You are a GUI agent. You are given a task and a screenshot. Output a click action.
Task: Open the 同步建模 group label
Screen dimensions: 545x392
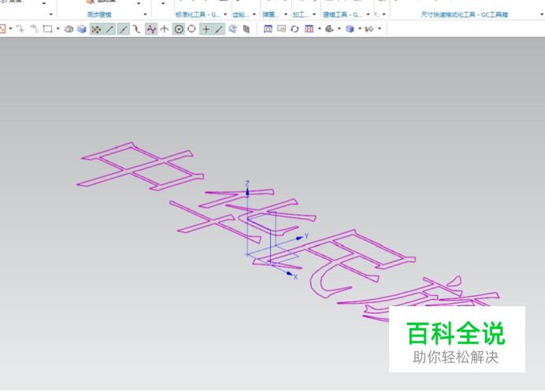pos(99,15)
